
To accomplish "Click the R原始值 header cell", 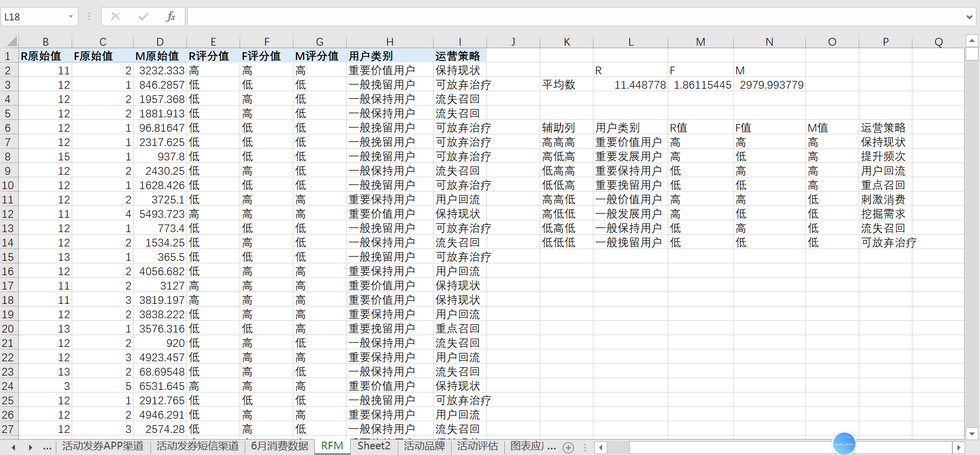I will point(46,56).
